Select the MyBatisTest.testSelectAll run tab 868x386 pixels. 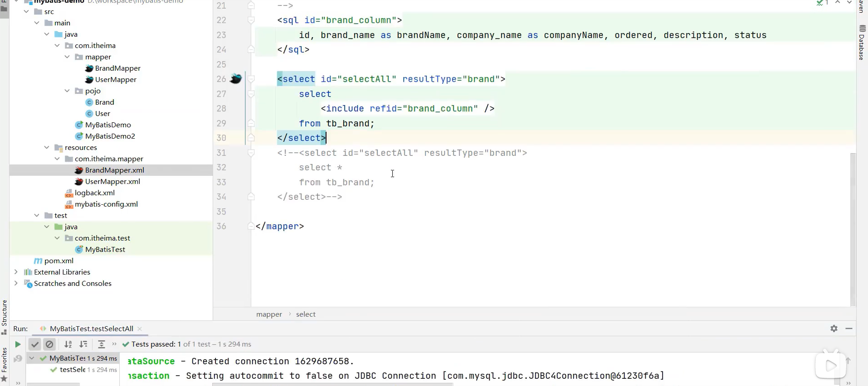[91, 329]
